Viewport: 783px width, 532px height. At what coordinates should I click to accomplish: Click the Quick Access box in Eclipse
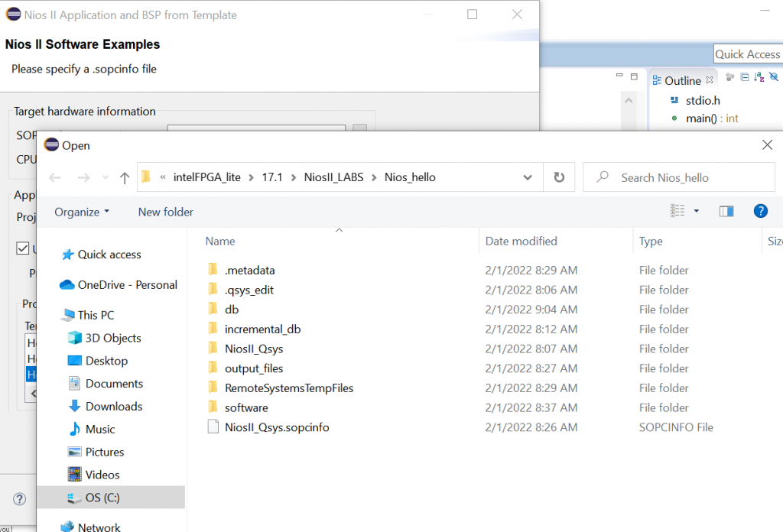pos(747,54)
